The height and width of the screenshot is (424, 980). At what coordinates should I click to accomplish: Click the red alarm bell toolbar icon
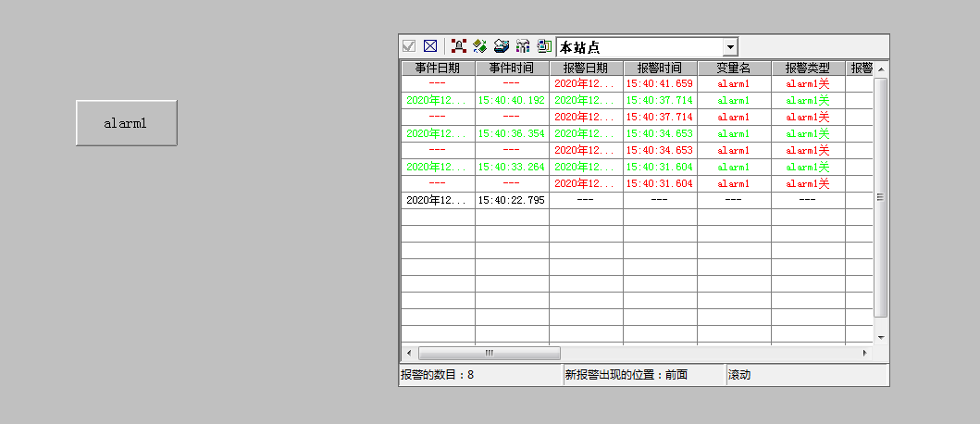[x=459, y=46]
